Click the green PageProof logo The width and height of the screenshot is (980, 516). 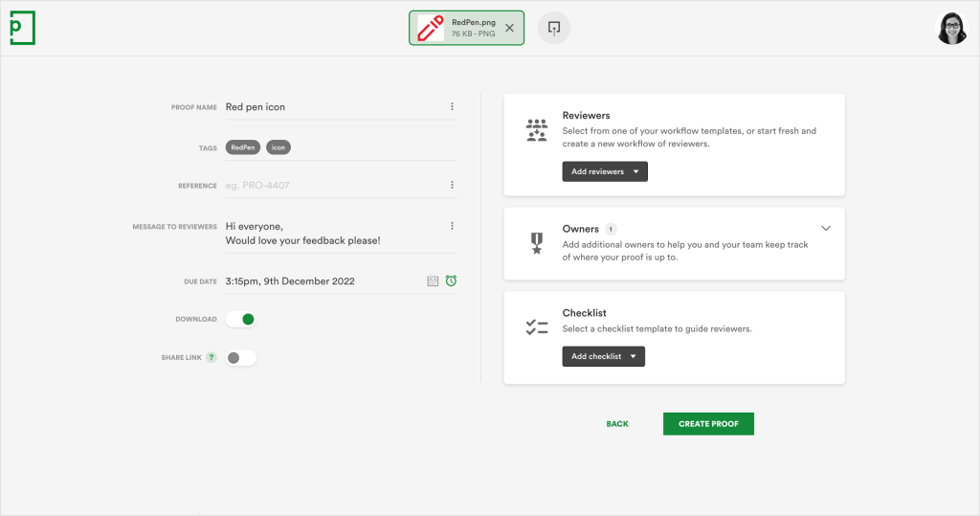click(x=23, y=28)
